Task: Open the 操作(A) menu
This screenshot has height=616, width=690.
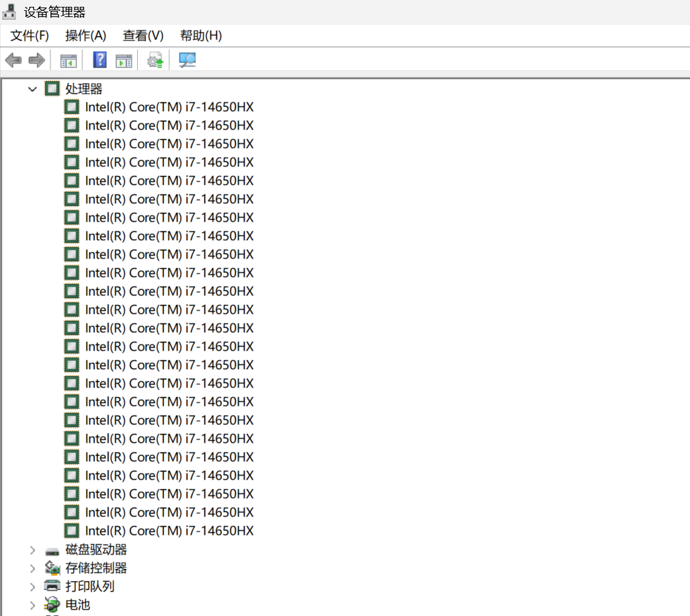Action: tap(86, 35)
